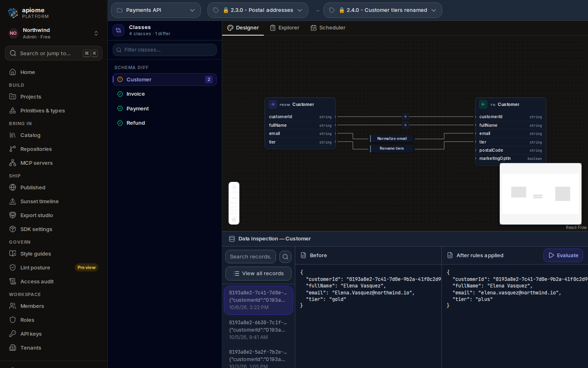Screen dimensions: 588x368
Task: Open API keys page
Action: coord(53,334)
